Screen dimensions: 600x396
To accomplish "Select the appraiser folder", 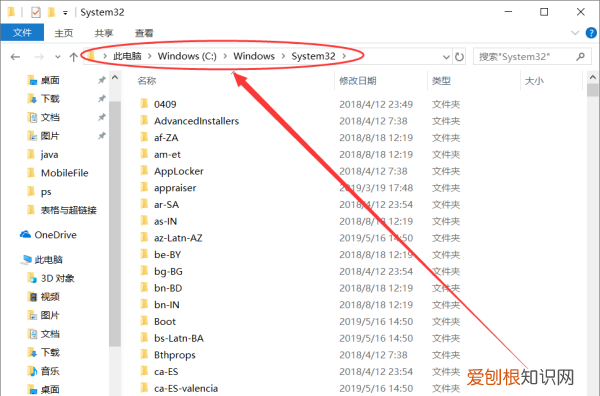I will (x=175, y=188).
